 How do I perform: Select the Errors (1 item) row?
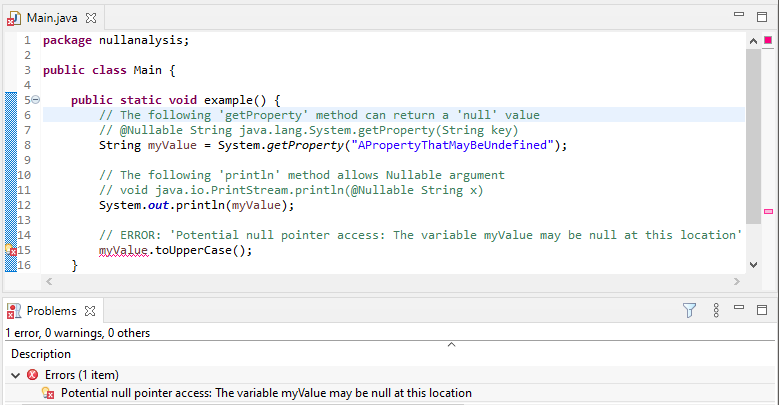tap(390, 375)
